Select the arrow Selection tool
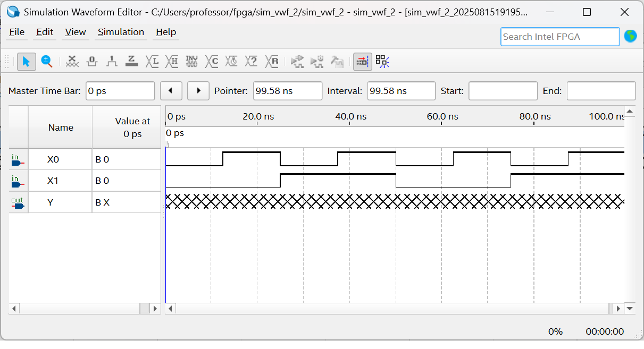Image resolution: width=644 pixels, height=349 pixels. [x=26, y=62]
